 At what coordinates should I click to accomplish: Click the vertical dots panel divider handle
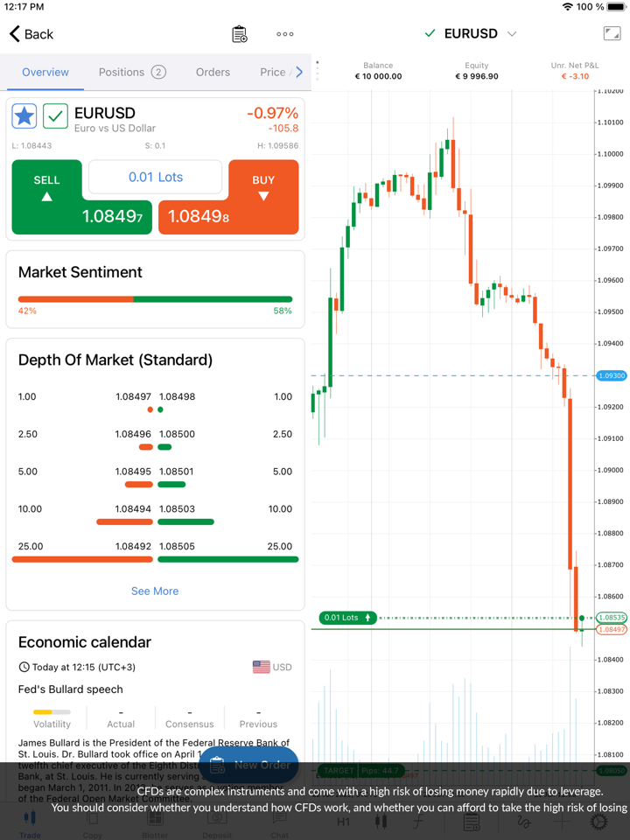[317, 70]
